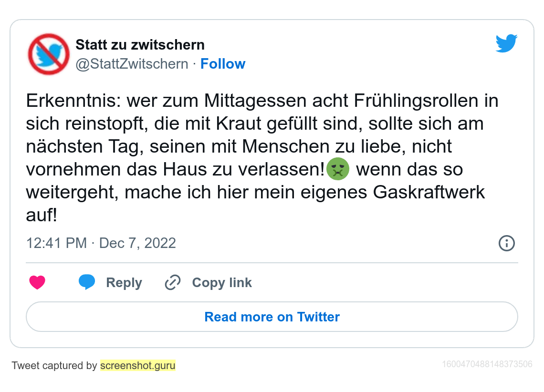Click the blue reply speech bubble icon
Viewport: 544px width, 392px height.
pos(87,282)
